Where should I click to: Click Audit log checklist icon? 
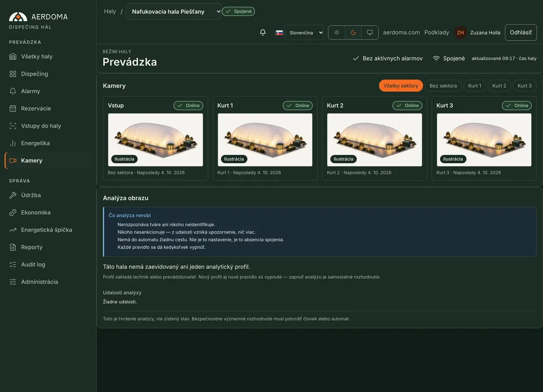point(13,264)
